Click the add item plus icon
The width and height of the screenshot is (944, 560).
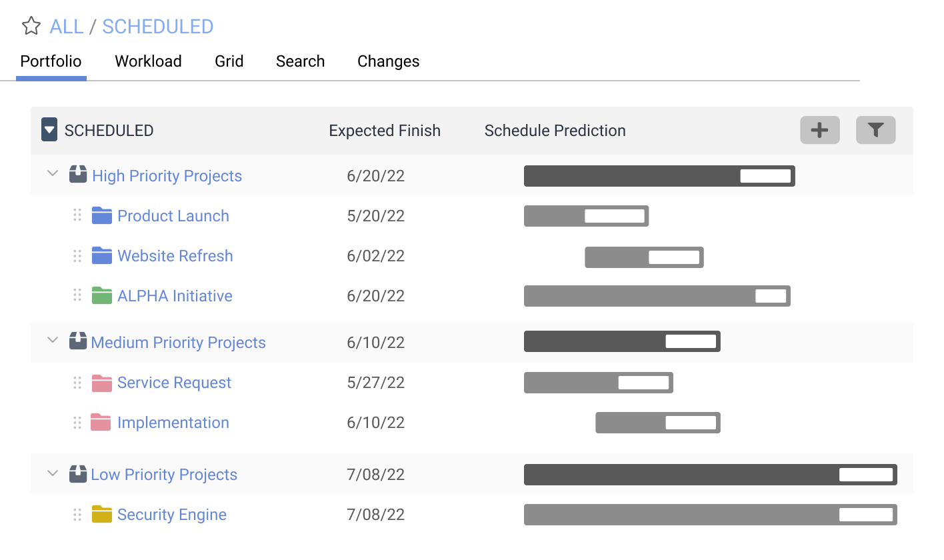(x=819, y=130)
